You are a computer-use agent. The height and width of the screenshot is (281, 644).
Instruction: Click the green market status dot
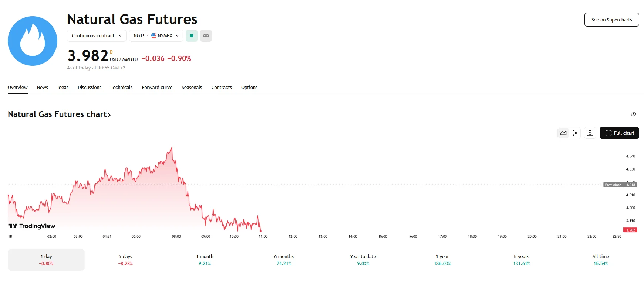coord(191,35)
